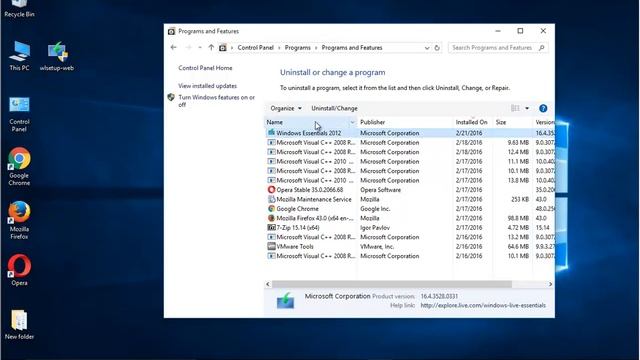Open the Organize dropdown menu
Screen dimensions: 640x360
pyautogui.click(x=286, y=108)
